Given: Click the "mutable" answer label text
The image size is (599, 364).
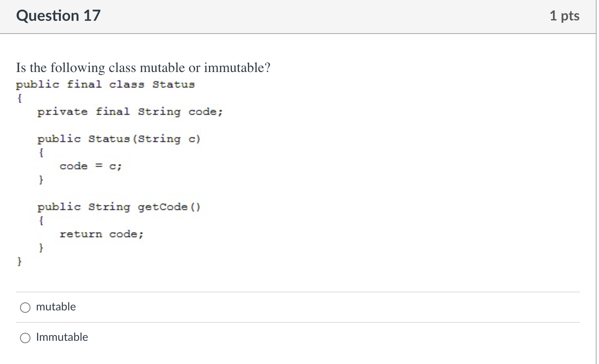Looking at the screenshot, I should coord(56,307).
